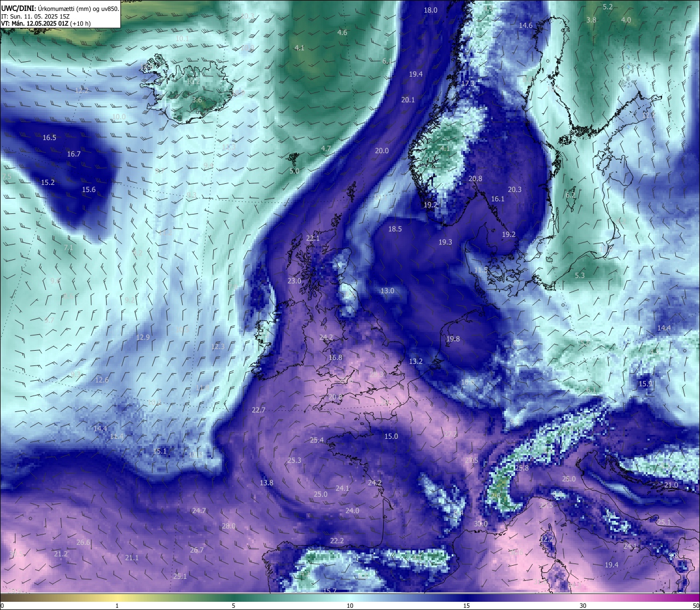700x610 pixels.
Task: Click the map value '3.8'
Action: [591, 20]
